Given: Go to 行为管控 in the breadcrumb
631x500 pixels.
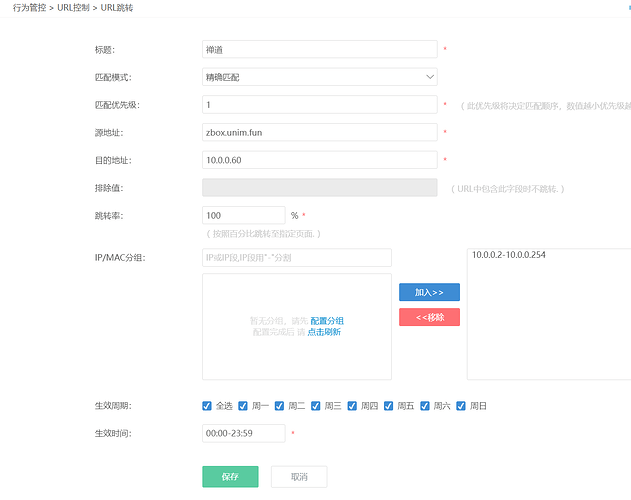Looking at the screenshot, I should 29,8.
